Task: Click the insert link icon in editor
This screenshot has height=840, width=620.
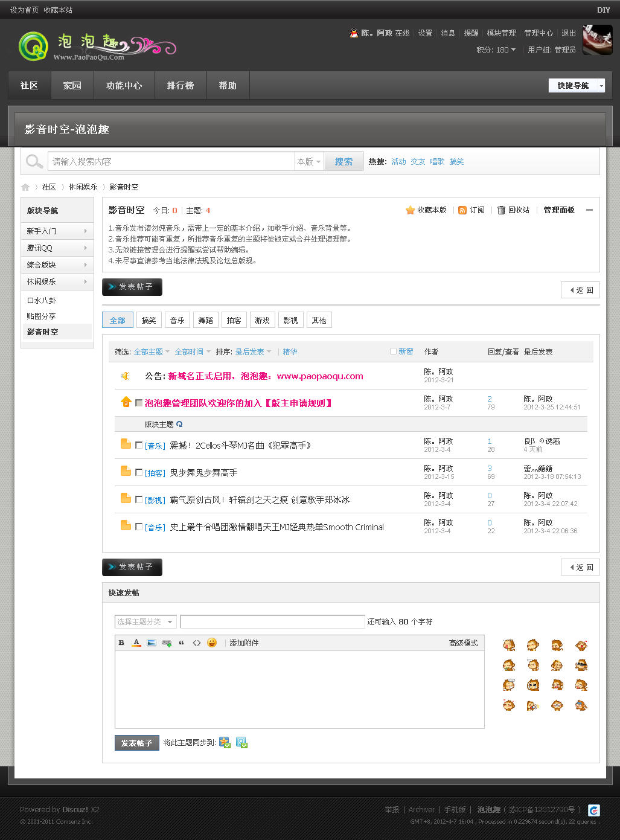Action: pyautogui.click(x=167, y=643)
